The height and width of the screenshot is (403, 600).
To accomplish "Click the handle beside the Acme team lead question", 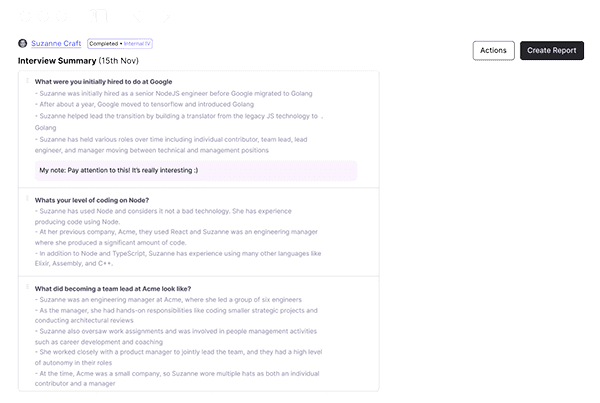I will [26, 289].
